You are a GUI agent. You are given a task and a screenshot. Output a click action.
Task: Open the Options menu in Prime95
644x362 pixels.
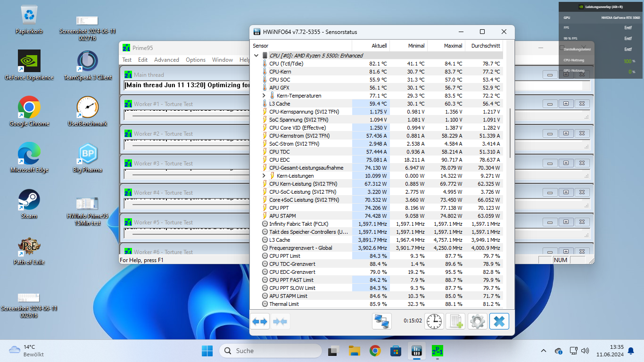[x=195, y=60]
